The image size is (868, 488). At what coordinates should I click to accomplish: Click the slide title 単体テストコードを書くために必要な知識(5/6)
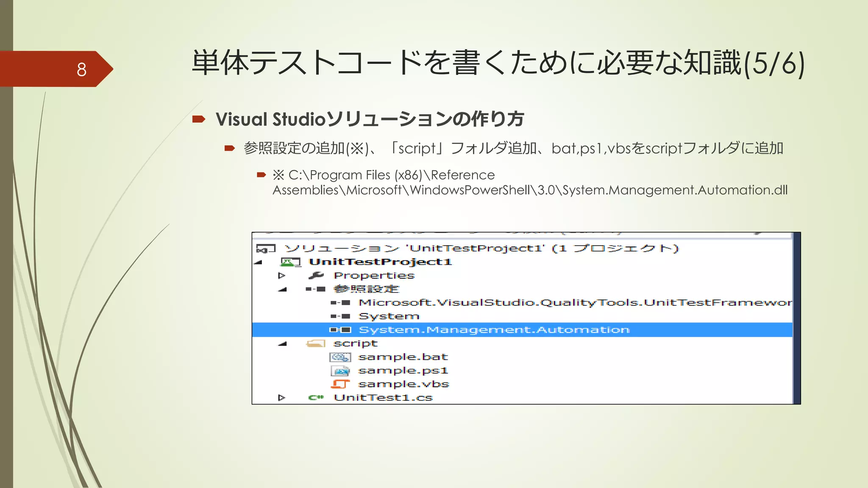coord(498,63)
